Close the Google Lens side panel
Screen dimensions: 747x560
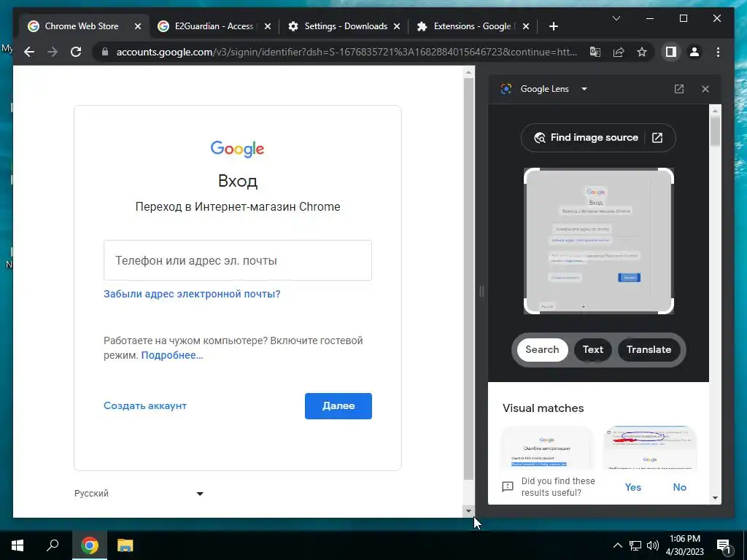click(705, 89)
